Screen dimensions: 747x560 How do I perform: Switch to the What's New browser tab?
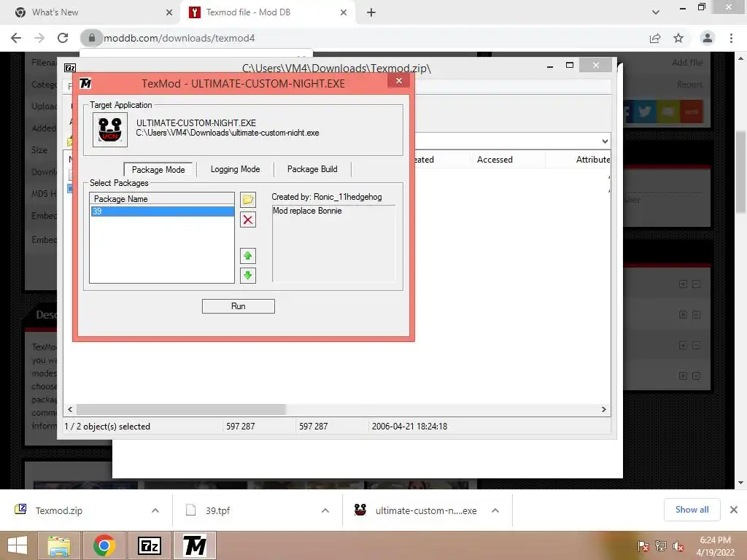point(90,12)
